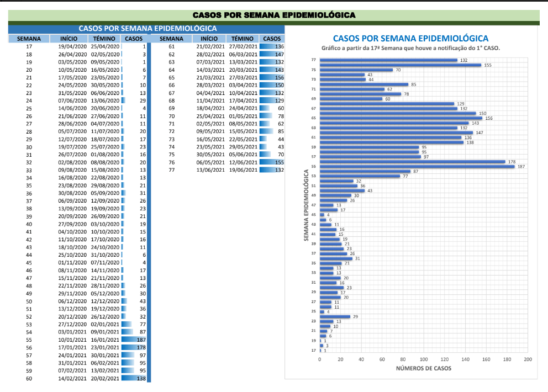The width and height of the screenshot is (548, 392).
Task: Click the 200 tick label on x-axis
Action: (x=528, y=359)
